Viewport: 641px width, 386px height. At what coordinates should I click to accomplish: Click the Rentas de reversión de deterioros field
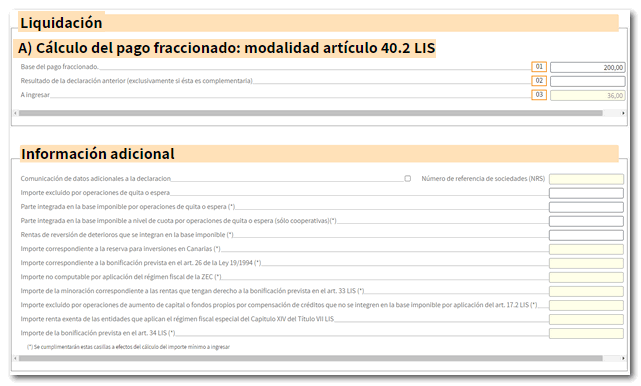pos(586,235)
